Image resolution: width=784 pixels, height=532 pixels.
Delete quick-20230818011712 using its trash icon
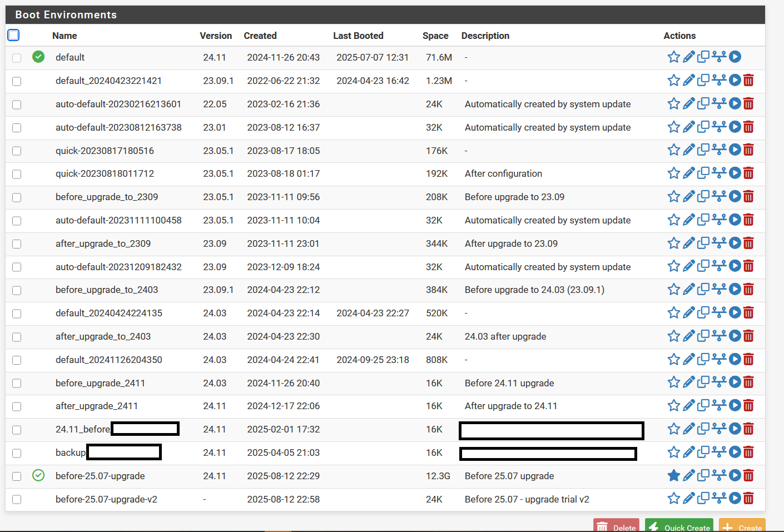[x=748, y=173]
